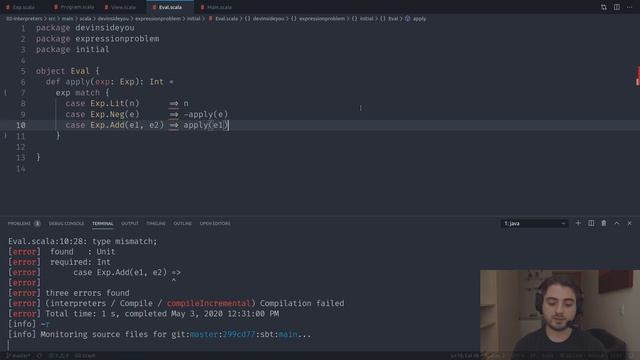
Task: Click 'Exp.Neg(e)' case on line 9
Action: point(115,114)
